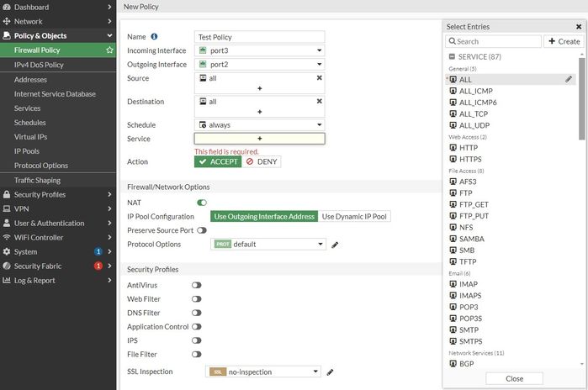Click the Network menu icon
588x390 pixels.
tap(7, 21)
